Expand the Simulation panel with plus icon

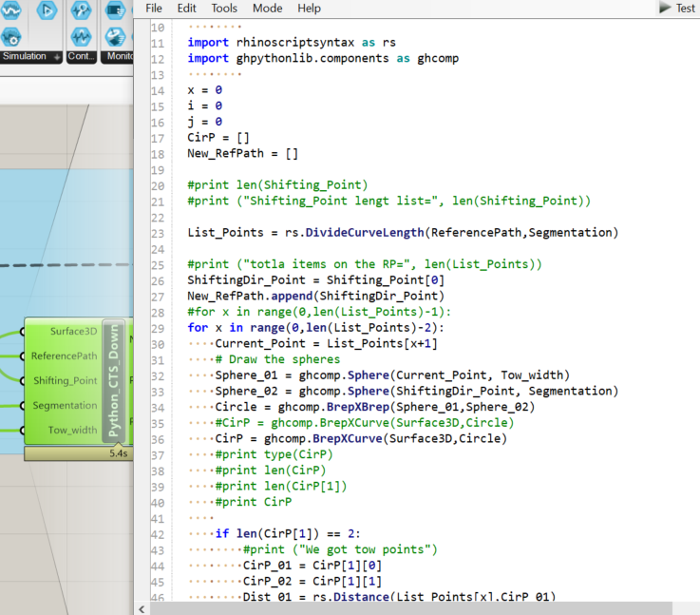[x=57, y=57]
